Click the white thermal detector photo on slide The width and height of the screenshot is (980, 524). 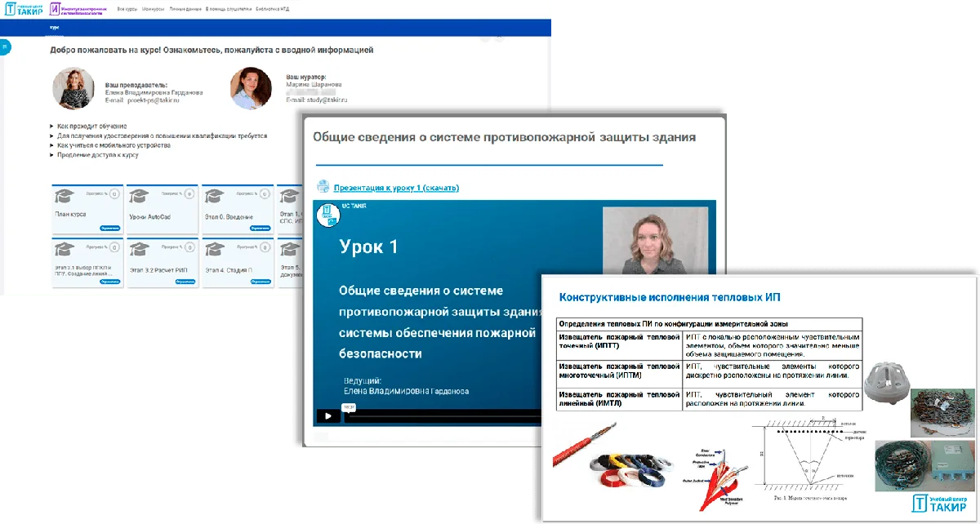(887, 384)
